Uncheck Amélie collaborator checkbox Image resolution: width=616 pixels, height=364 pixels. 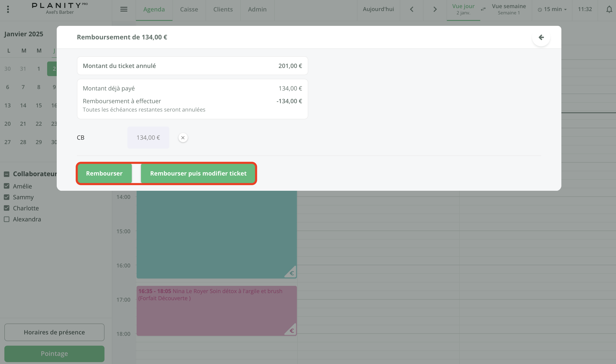coord(7,186)
